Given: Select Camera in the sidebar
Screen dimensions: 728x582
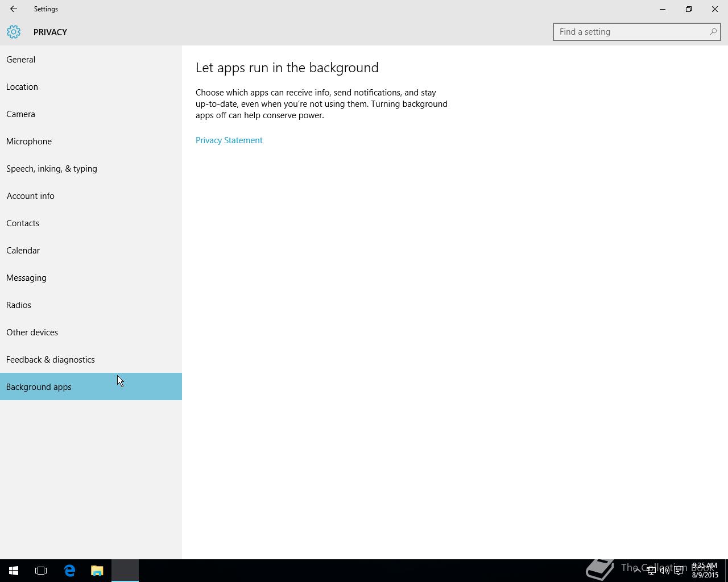Looking at the screenshot, I should click(x=91, y=114).
